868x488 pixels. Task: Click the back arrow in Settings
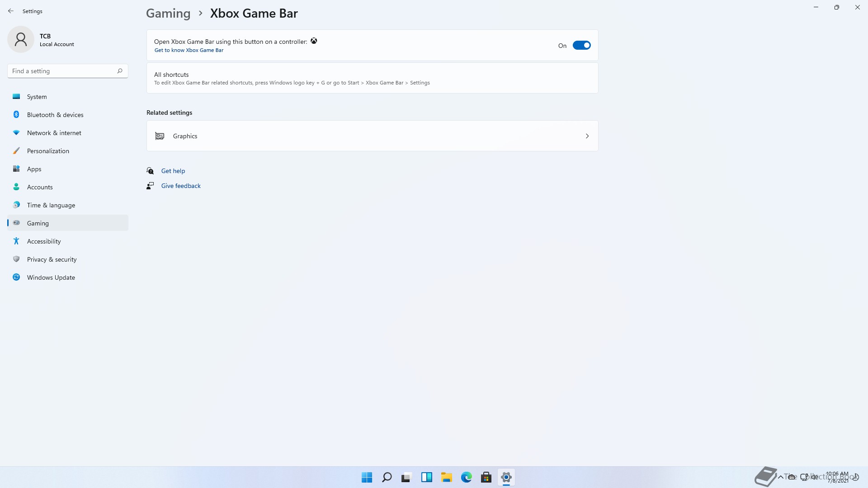[11, 11]
